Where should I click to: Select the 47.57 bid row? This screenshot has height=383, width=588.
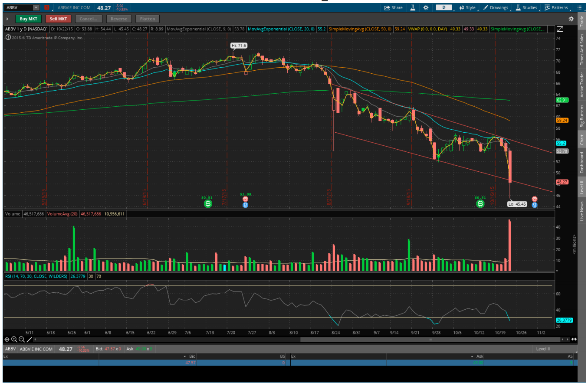coord(147,362)
